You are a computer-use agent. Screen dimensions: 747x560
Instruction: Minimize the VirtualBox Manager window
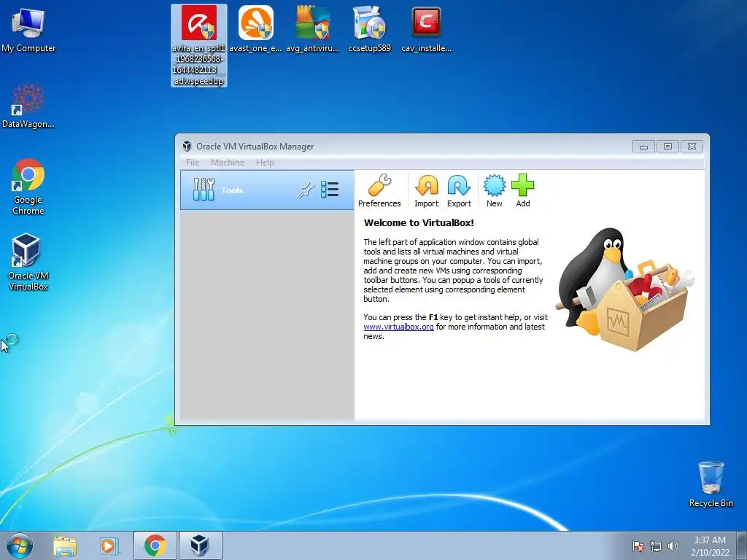[x=643, y=146]
